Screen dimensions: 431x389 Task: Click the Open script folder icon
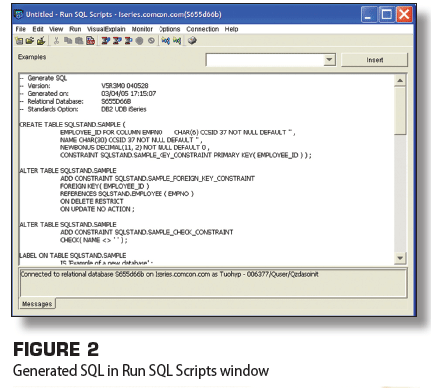[30, 41]
